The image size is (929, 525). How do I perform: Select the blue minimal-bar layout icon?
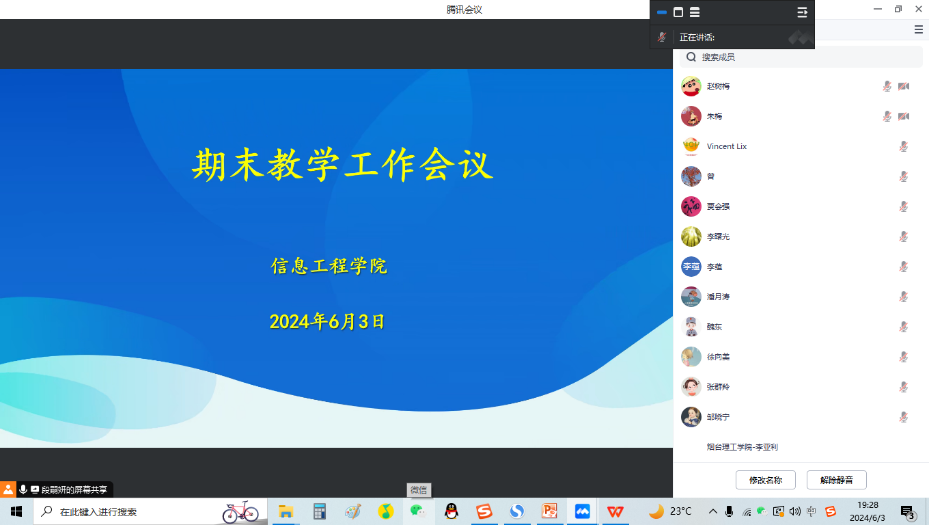[x=662, y=12]
